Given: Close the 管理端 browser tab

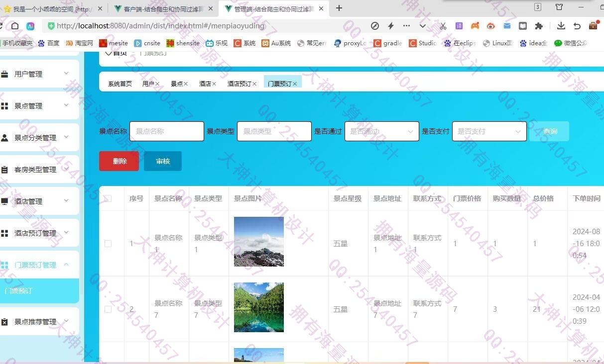Looking at the screenshot, I should click(x=321, y=8).
